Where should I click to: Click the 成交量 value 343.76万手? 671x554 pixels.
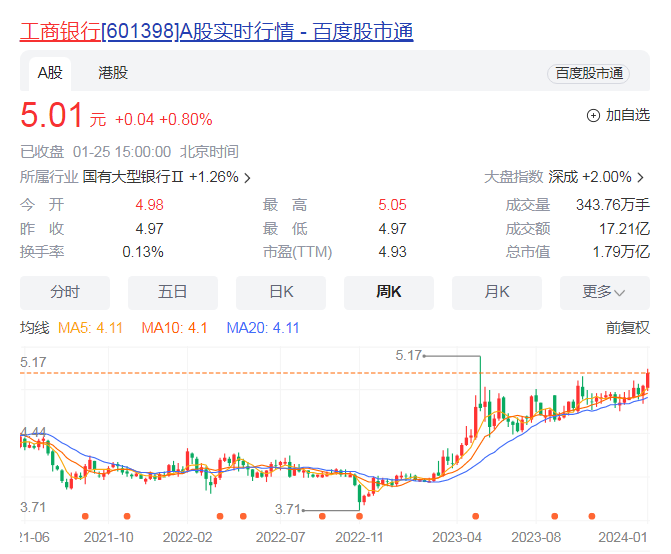tap(613, 205)
